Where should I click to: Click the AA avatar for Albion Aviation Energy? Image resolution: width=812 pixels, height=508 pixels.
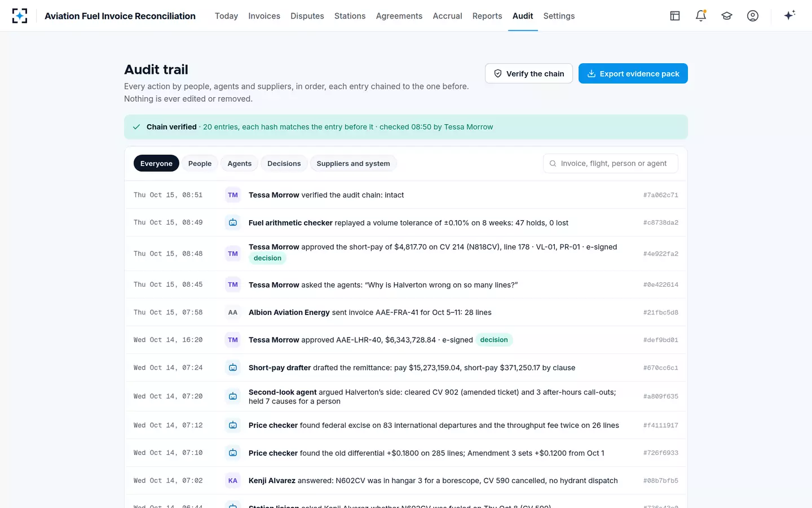pyautogui.click(x=233, y=312)
